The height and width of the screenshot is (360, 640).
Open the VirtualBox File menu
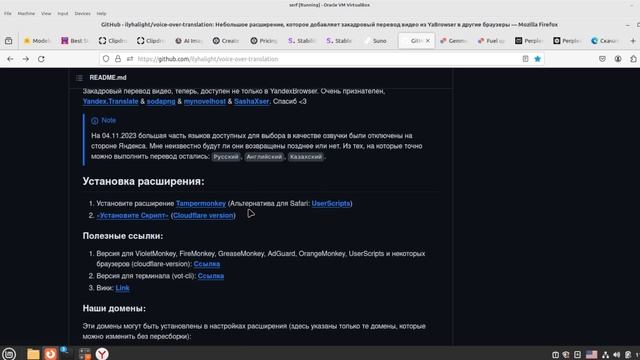tap(8, 13)
